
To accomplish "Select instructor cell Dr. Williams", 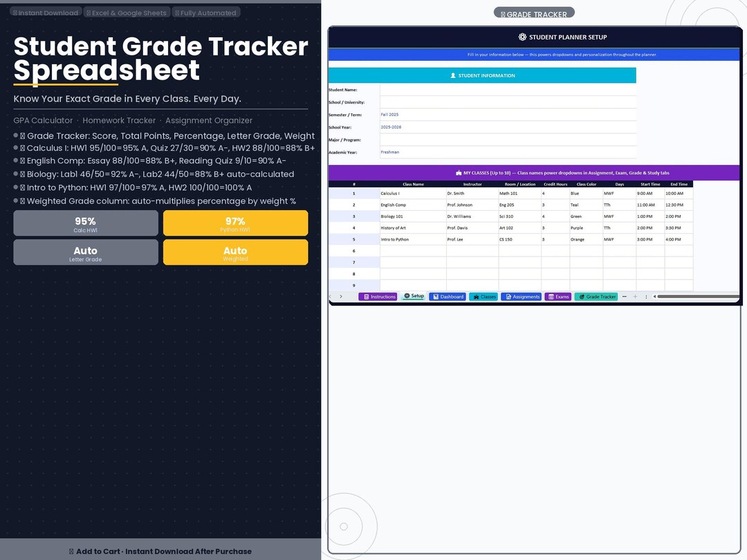I will coord(472,216).
